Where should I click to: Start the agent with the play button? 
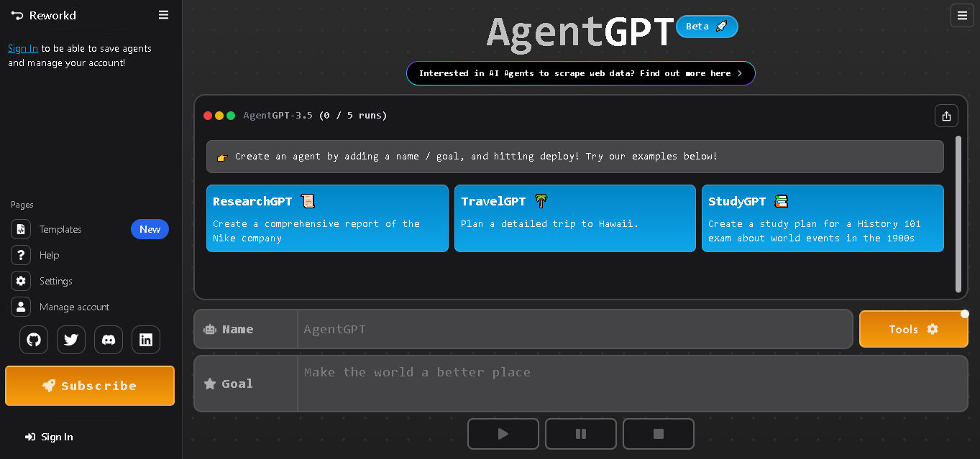click(x=503, y=433)
